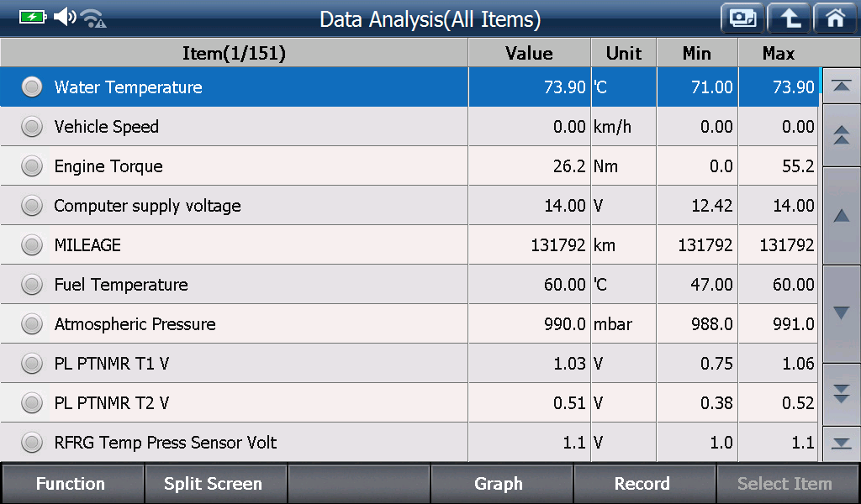Click the Water Temperature item name
The image size is (861, 504).
click(x=128, y=87)
